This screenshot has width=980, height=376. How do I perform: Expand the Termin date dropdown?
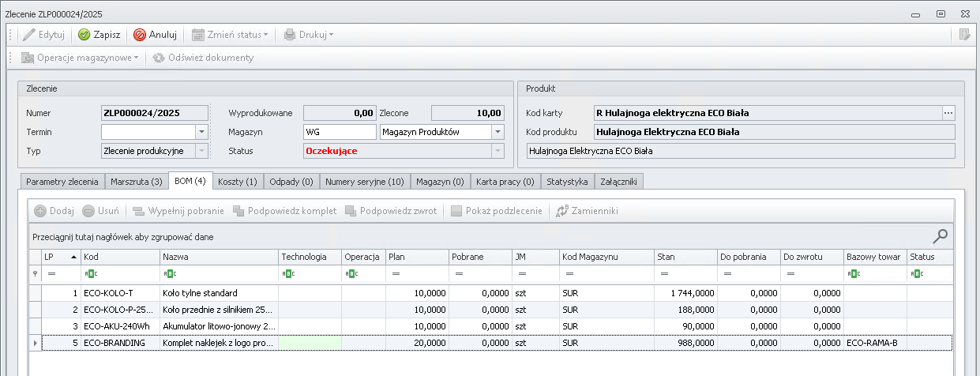(x=201, y=132)
